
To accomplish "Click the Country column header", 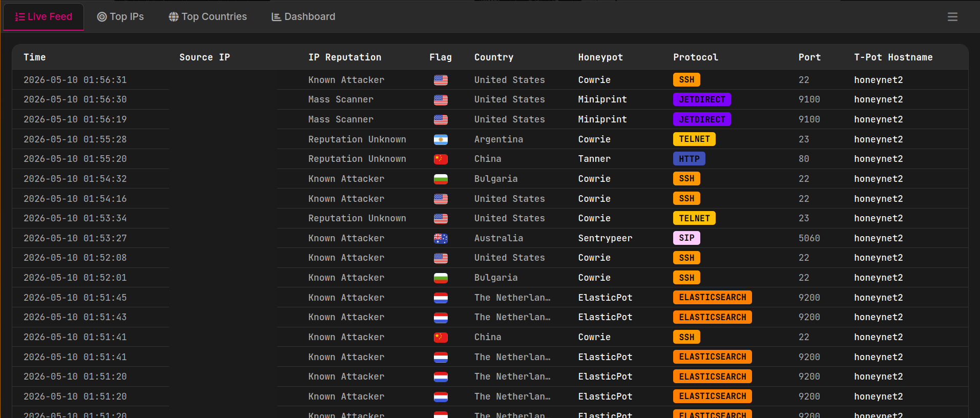I will click(x=494, y=57).
